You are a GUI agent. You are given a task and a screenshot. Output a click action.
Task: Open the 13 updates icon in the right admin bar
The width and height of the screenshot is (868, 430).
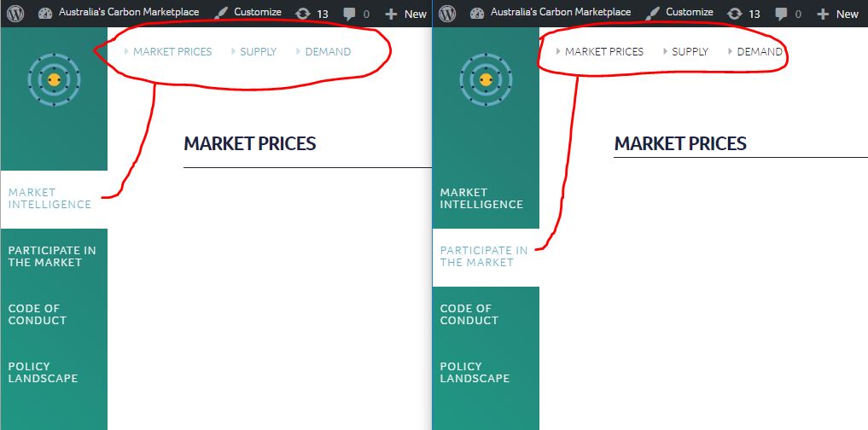click(x=735, y=14)
